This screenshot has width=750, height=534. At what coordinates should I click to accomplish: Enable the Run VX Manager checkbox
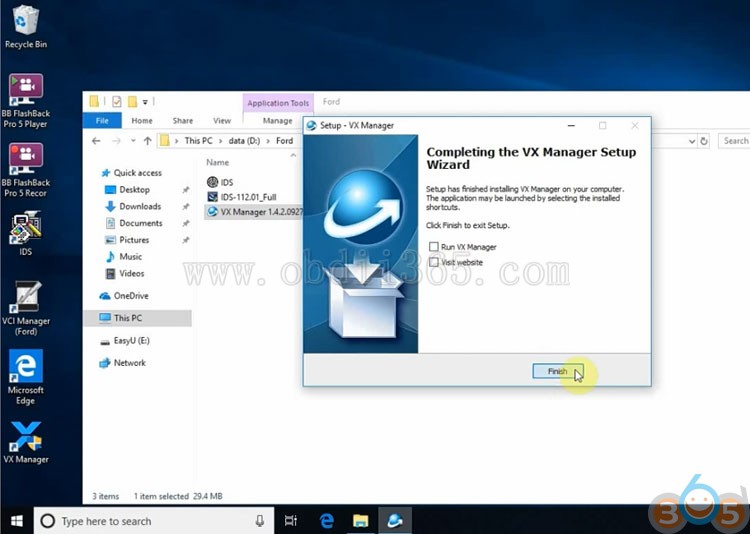[x=433, y=246]
